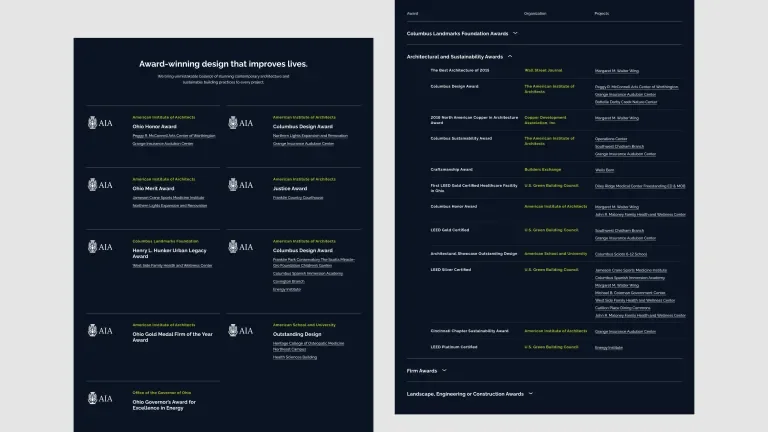Image resolution: width=768 pixels, height=432 pixels.
Task: Click Builders Exchange organization text
Action: click(x=543, y=169)
